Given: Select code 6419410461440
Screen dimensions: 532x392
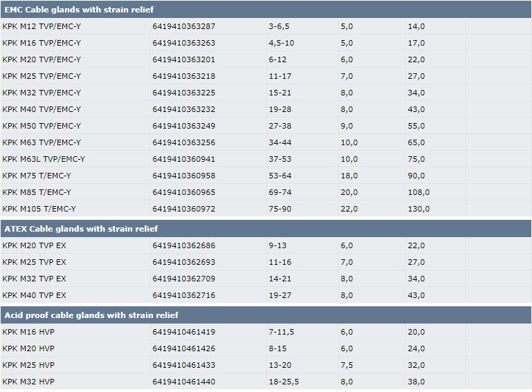Looking at the screenshot, I should click(x=184, y=382).
